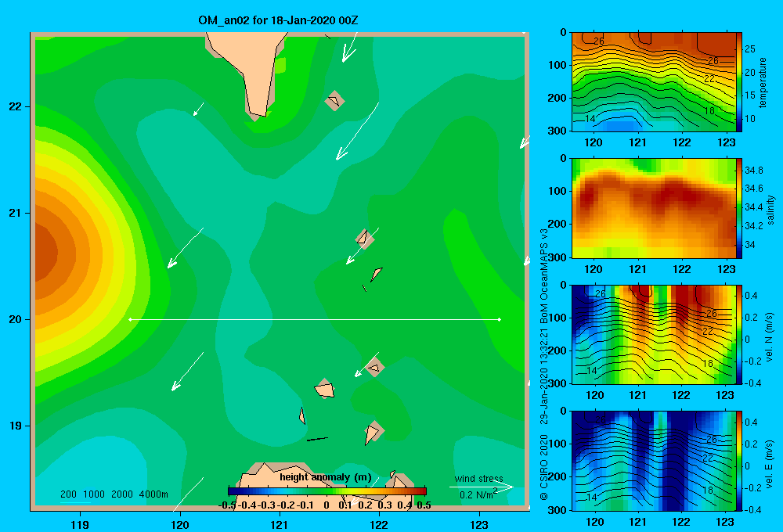The height and width of the screenshot is (532, 783).
Task: Click the 'vel. N (m/s)' axis label
Action: click(770, 337)
